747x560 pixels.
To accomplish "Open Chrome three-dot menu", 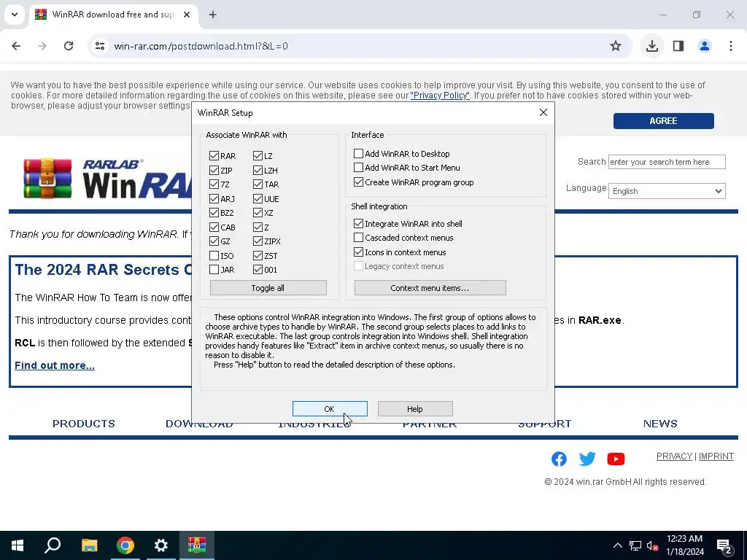I will point(731,46).
